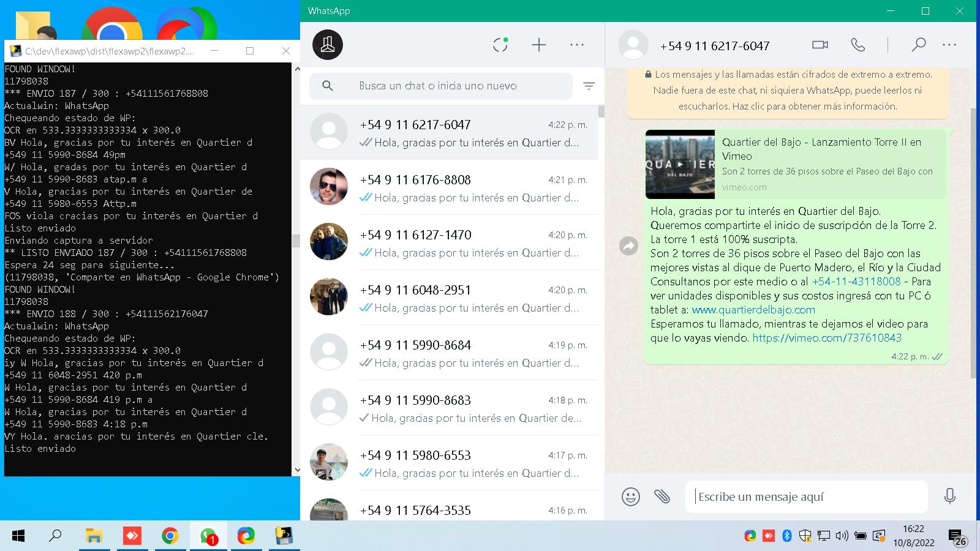Image resolution: width=980 pixels, height=551 pixels.
Task: Open the encryption notice banner
Action: [x=788, y=91]
